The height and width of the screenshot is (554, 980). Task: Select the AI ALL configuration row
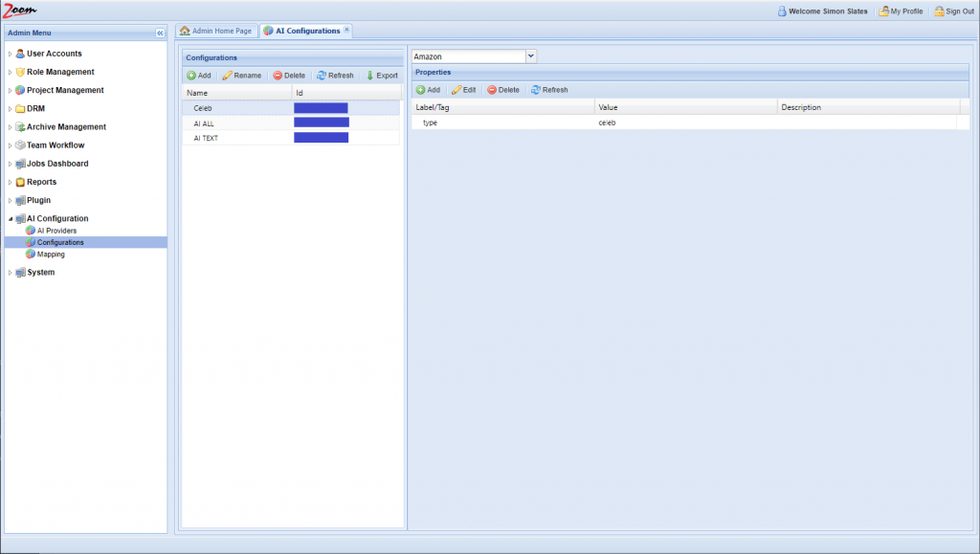click(204, 123)
